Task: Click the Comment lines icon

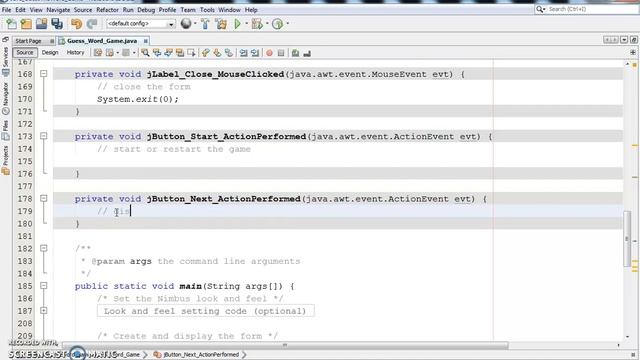Action: pos(296,53)
